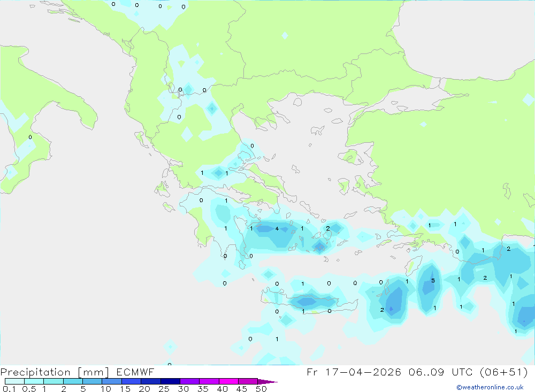Select the 2–5 mm legend color box
Viewport: 535px width, 392px height.
coord(73,381)
